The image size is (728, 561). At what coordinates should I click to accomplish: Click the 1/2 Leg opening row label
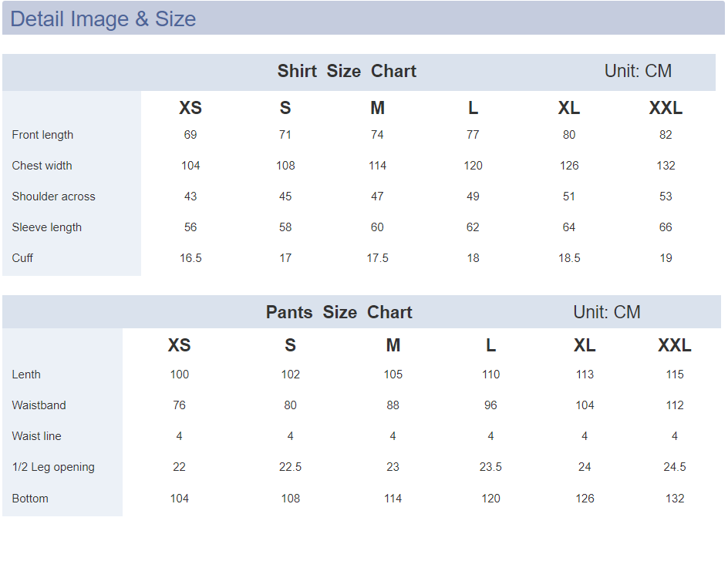point(53,467)
